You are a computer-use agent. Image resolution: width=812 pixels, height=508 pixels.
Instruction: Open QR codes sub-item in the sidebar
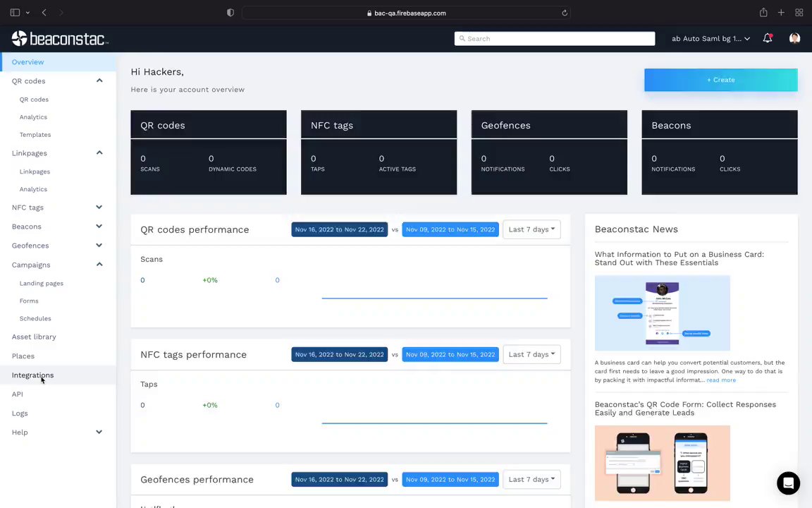tap(34, 99)
